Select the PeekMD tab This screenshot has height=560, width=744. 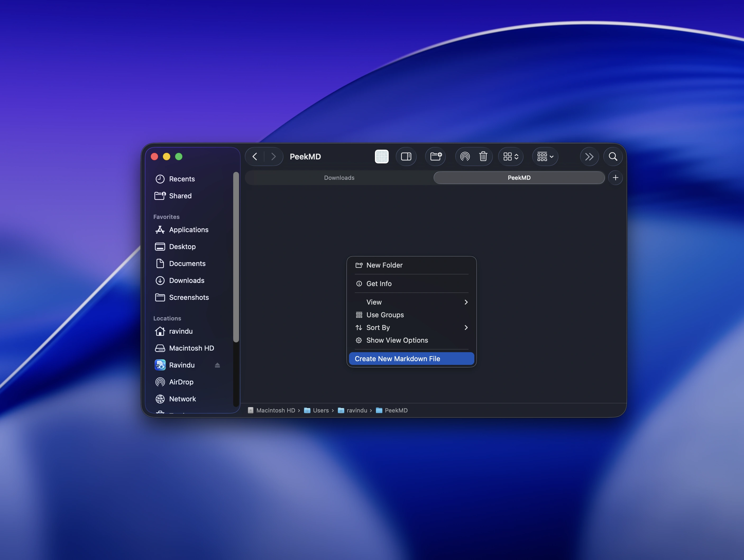click(519, 178)
